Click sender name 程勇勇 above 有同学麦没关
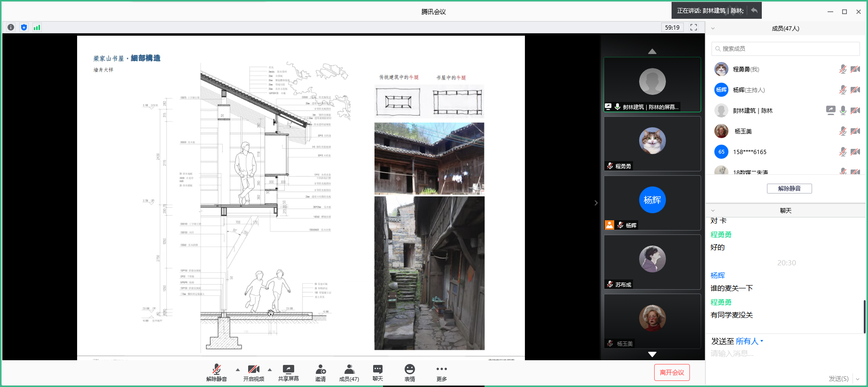 coord(721,302)
